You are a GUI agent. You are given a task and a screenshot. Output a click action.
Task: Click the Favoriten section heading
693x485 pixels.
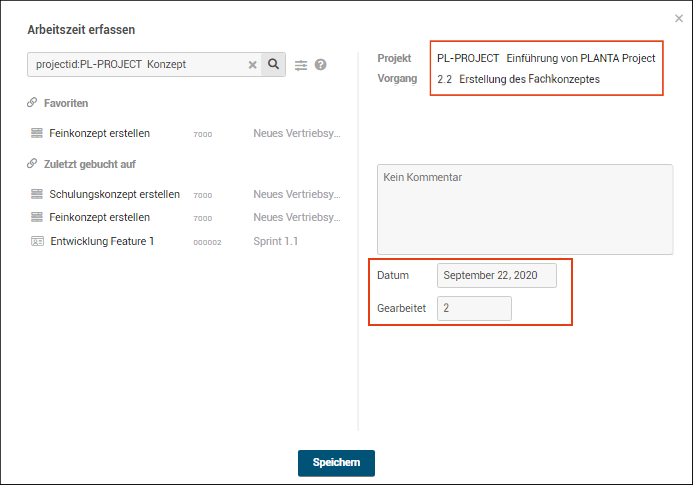[x=66, y=103]
